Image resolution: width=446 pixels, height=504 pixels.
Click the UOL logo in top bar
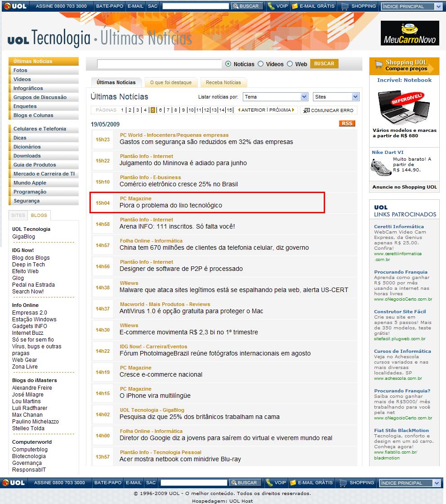point(14,6)
